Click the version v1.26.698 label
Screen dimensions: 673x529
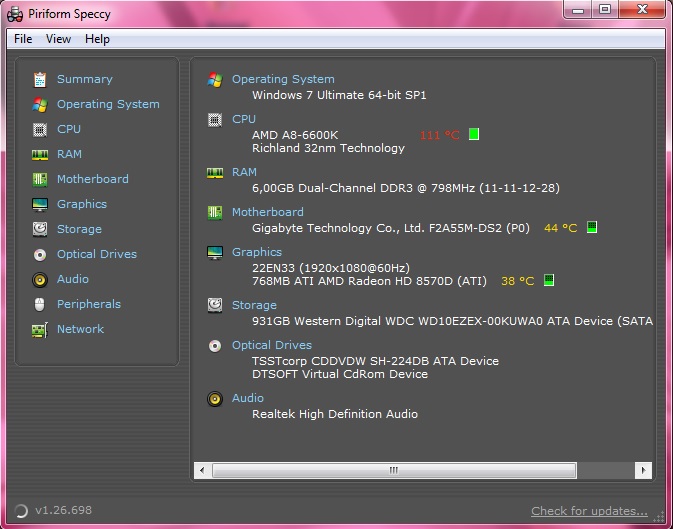64,511
